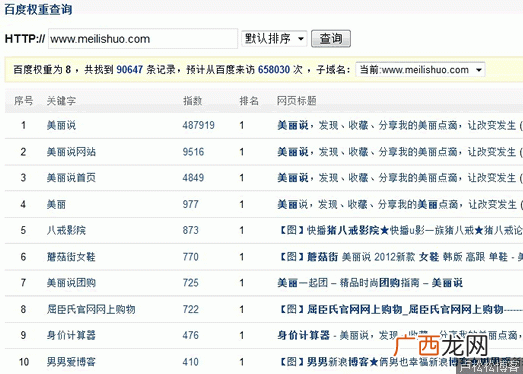The image size is (523, 374).
Task: Open page title 美丽一起团 精品时尚团购指南
Action: click(x=370, y=283)
